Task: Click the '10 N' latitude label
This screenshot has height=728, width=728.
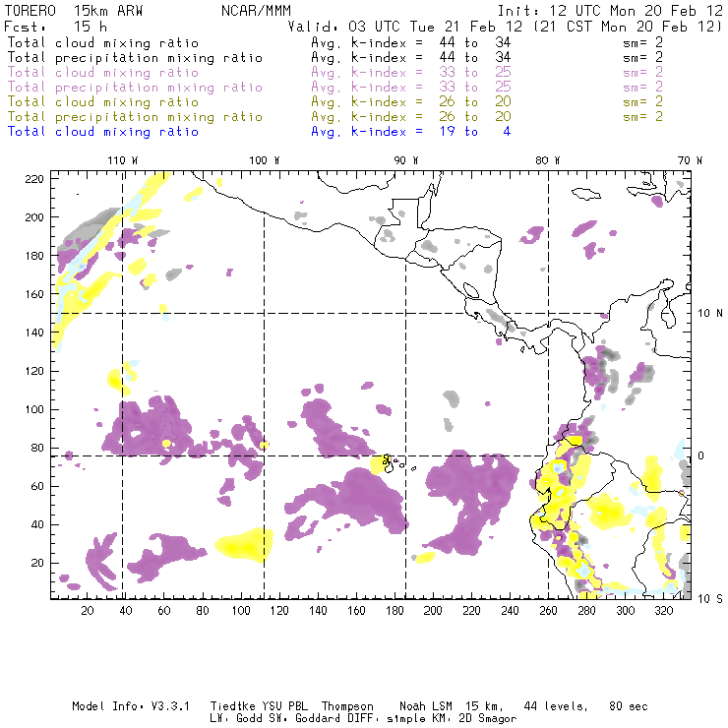Action: tap(710, 314)
